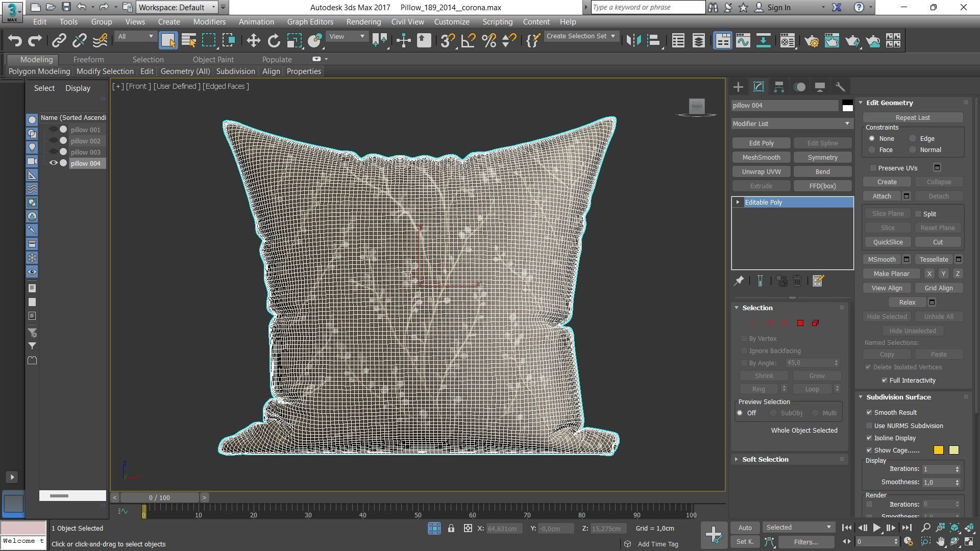The height and width of the screenshot is (551, 980).
Task: Switch to Motion command panel tab
Action: 799,87
